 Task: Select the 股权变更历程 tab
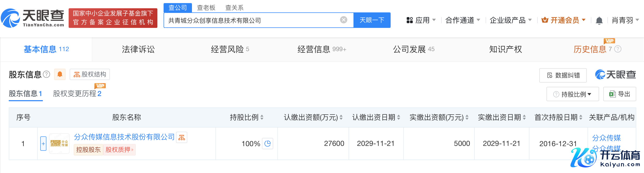[x=77, y=93]
